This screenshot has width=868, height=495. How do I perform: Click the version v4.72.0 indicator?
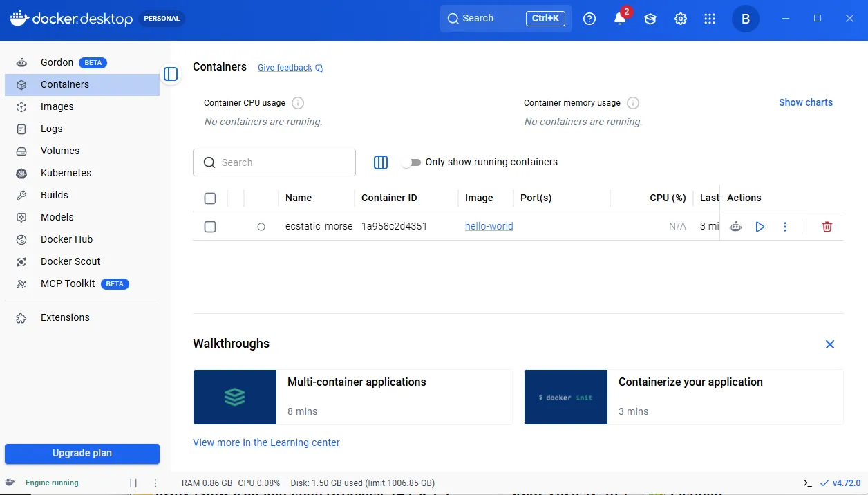coord(840,483)
